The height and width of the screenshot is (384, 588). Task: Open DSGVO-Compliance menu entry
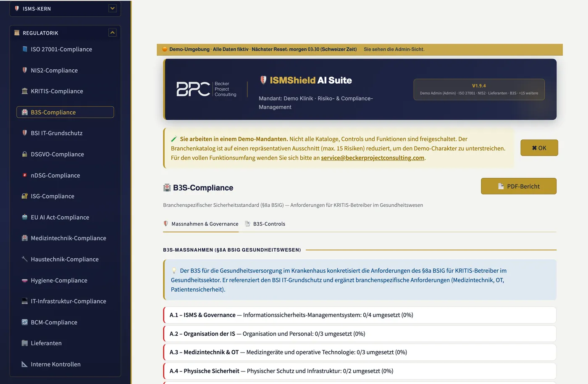tap(65, 154)
